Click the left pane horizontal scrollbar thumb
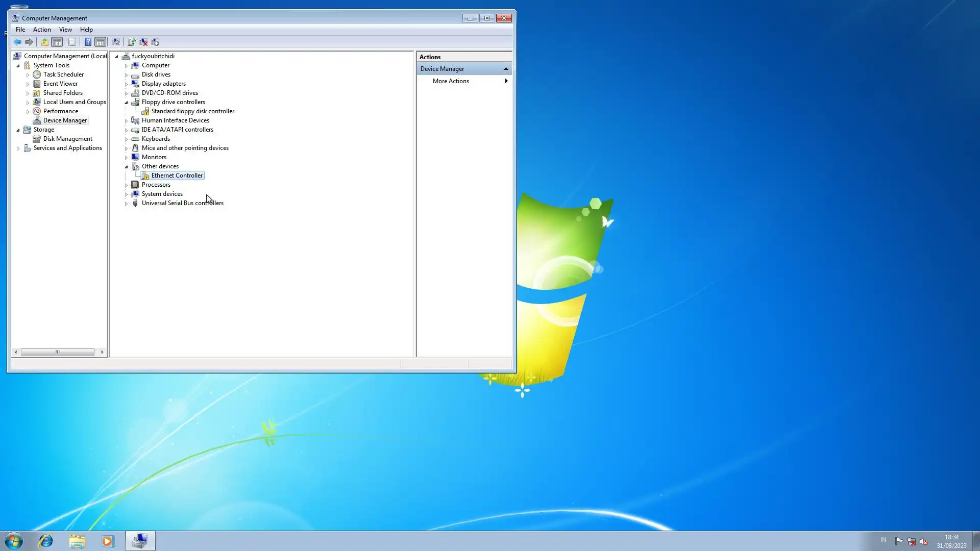 pyautogui.click(x=57, y=353)
